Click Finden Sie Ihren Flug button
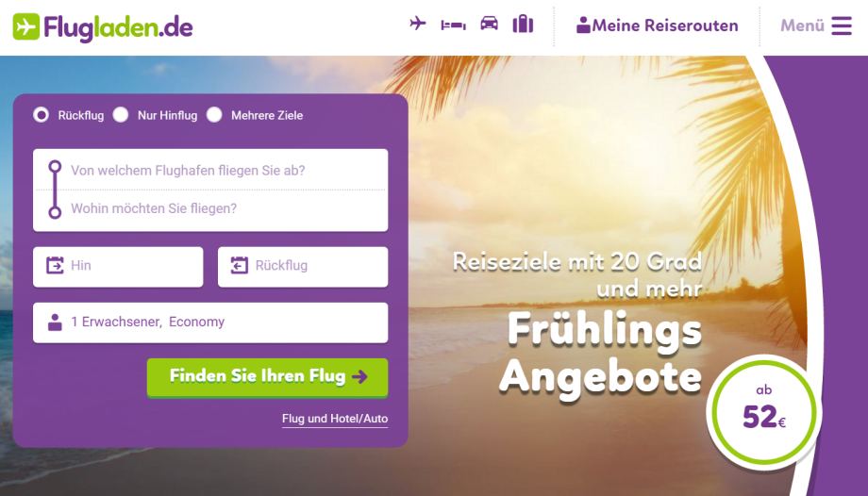The width and height of the screenshot is (868, 496). click(267, 377)
